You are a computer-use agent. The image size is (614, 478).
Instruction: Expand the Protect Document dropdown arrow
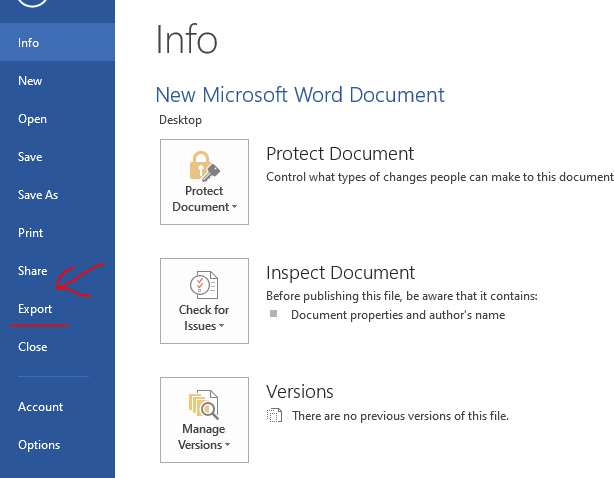[x=235, y=207]
